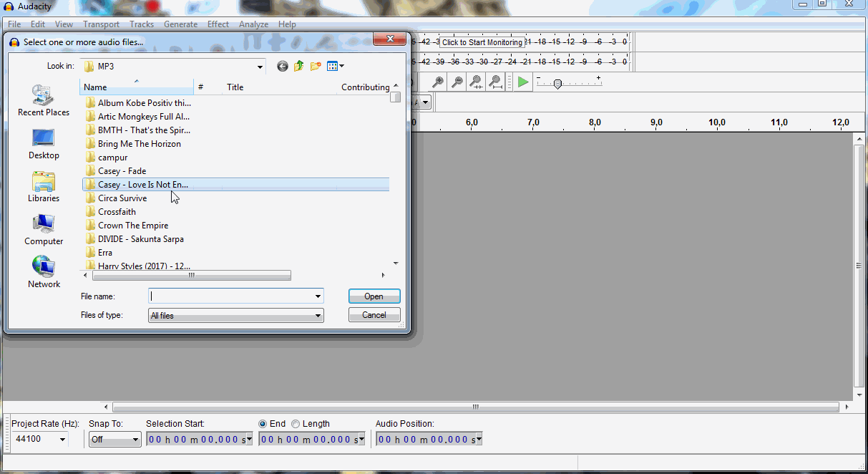Screen dimensions: 868x474
Task: Sort by the Title column header
Action: point(281,87)
